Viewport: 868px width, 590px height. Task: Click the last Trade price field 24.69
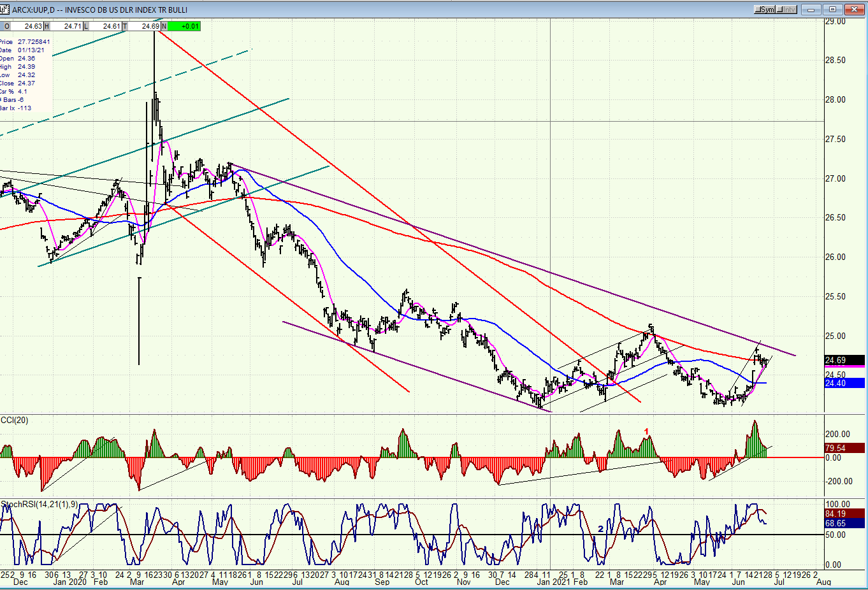click(x=144, y=26)
